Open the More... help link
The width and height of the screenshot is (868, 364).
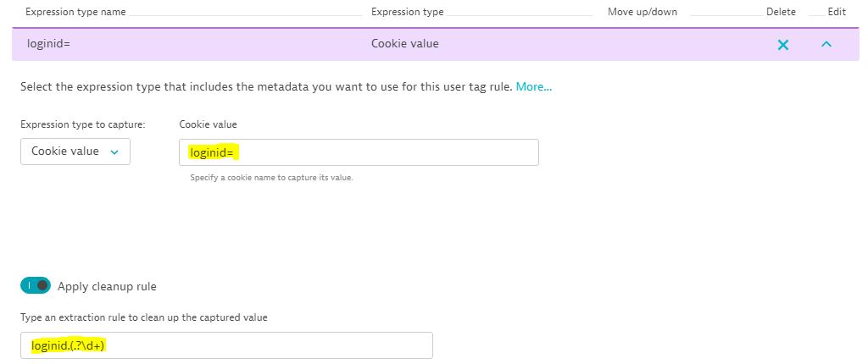tap(534, 86)
